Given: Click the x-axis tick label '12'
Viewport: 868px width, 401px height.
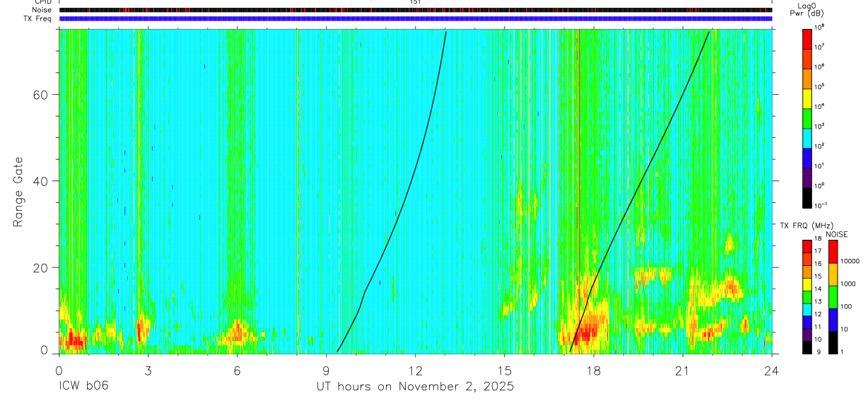Looking at the screenshot, I should point(415,370).
